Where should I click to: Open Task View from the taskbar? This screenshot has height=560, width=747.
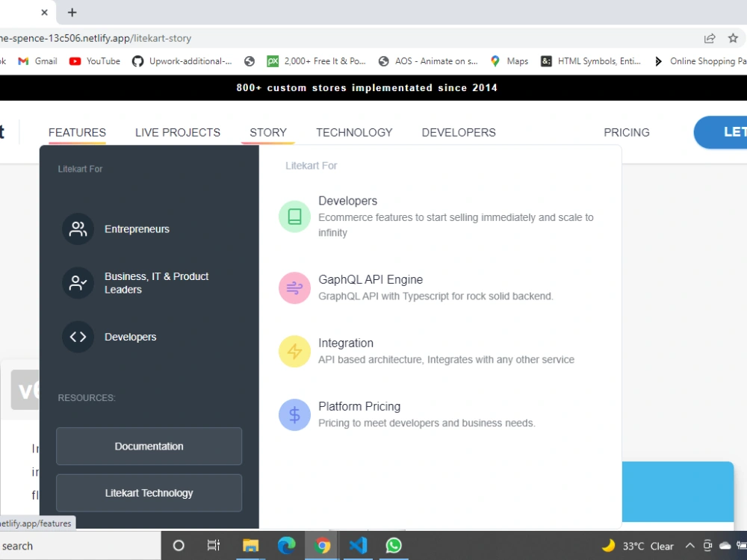[214, 546]
